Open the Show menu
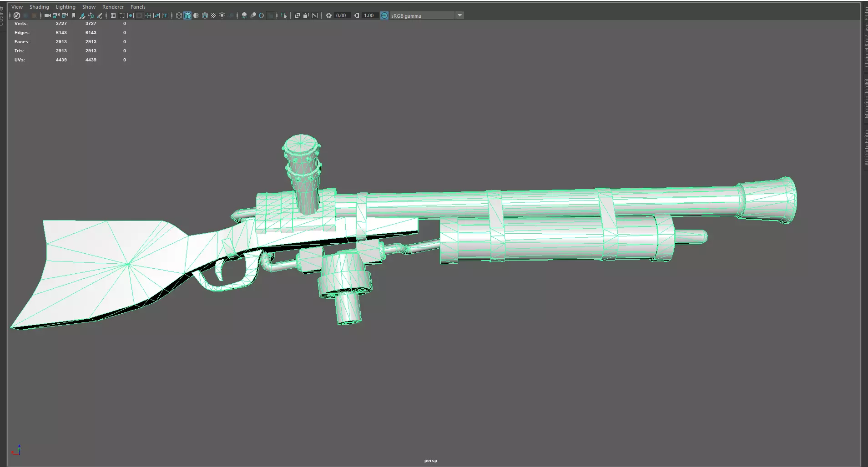The width and height of the screenshot is (868, 467). click(x=89, y=7)
